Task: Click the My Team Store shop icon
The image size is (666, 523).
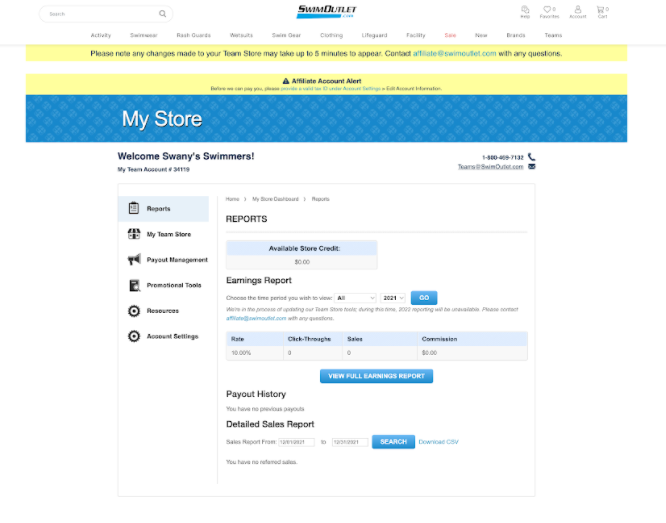Action: click(x=134, y=234)
